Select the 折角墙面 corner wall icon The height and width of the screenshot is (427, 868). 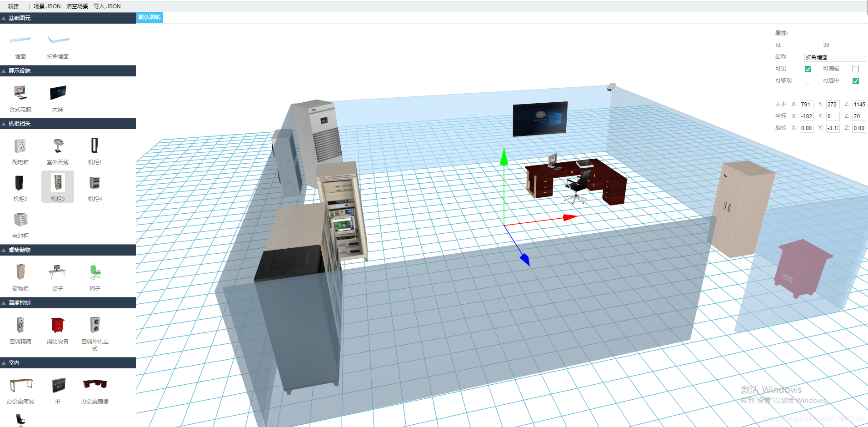58,40
